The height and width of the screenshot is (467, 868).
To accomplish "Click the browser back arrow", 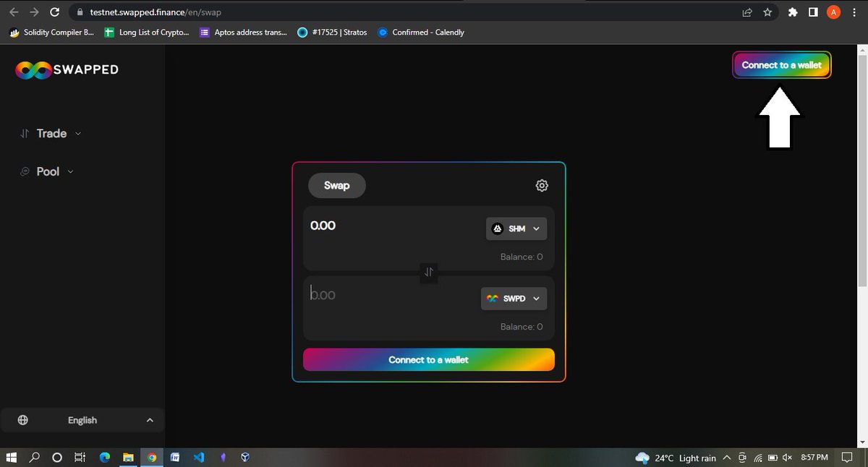I will 14,12.
